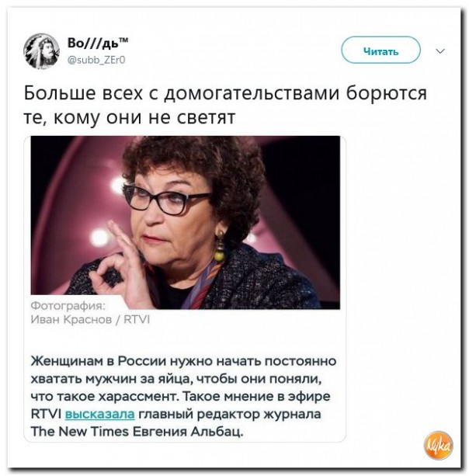Screen dimensions: 469x476
Task: Expand the chevron menu beside Читать
Action: [x=440, y=50]
